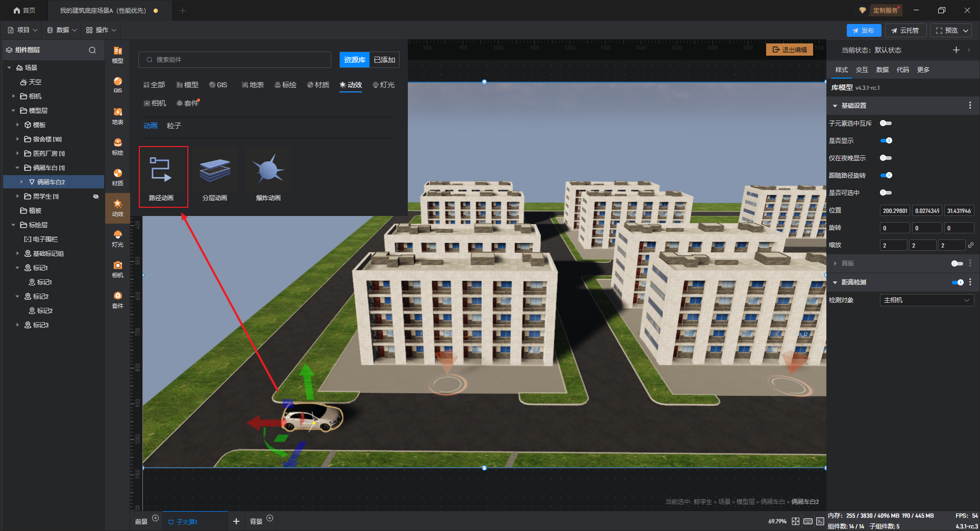Image resolution: width=980 pixels, height=531 pixels.
Task: Click the plus icon to add state
Action: click(956, 50)
